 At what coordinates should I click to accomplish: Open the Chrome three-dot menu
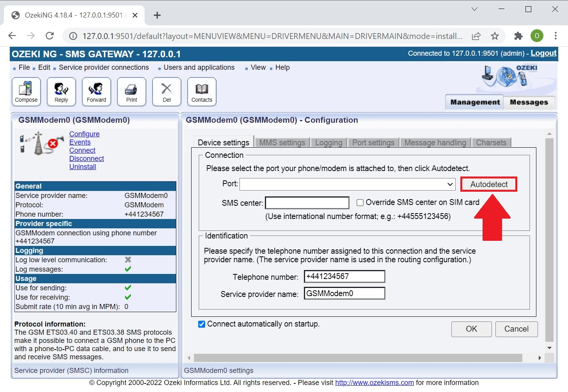click(x=556, y=36)
